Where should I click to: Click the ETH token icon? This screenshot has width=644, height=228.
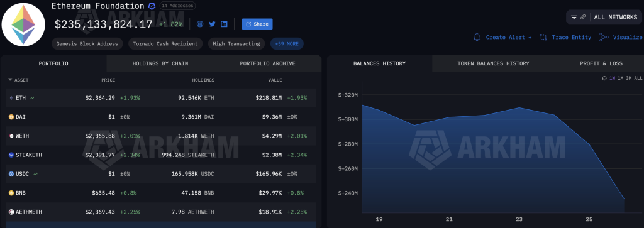coord(11,98)
